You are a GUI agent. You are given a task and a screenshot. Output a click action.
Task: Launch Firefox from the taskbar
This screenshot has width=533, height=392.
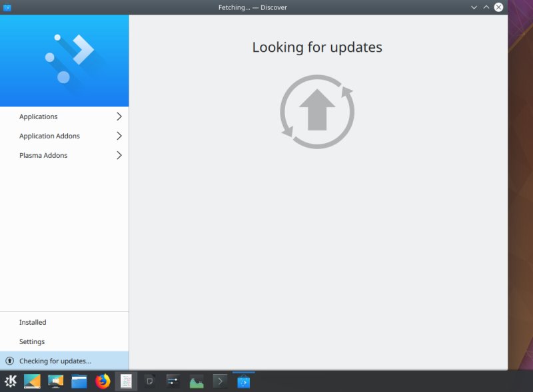point(103,381)
